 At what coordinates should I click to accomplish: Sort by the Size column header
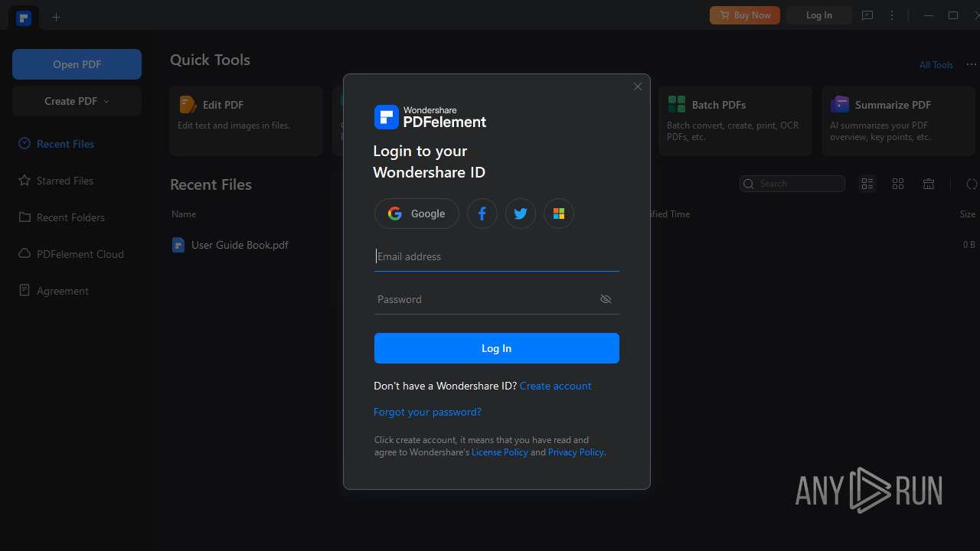click(968, 214)
